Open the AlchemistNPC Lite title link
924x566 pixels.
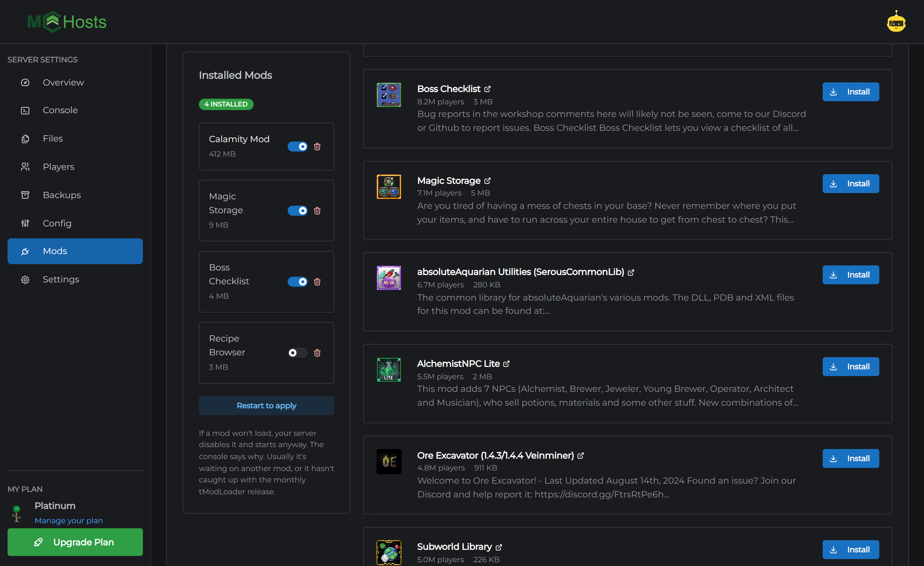[458, 364]
